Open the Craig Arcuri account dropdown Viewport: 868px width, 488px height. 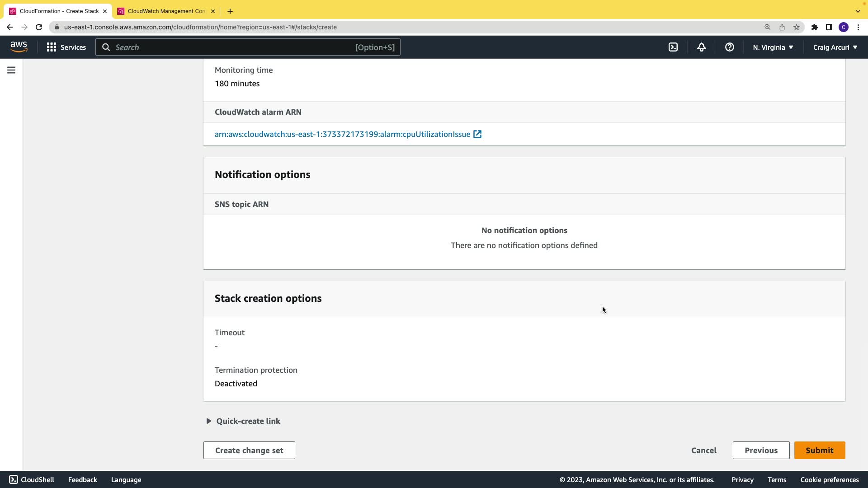pyautogui.click(x=835, y=47)
